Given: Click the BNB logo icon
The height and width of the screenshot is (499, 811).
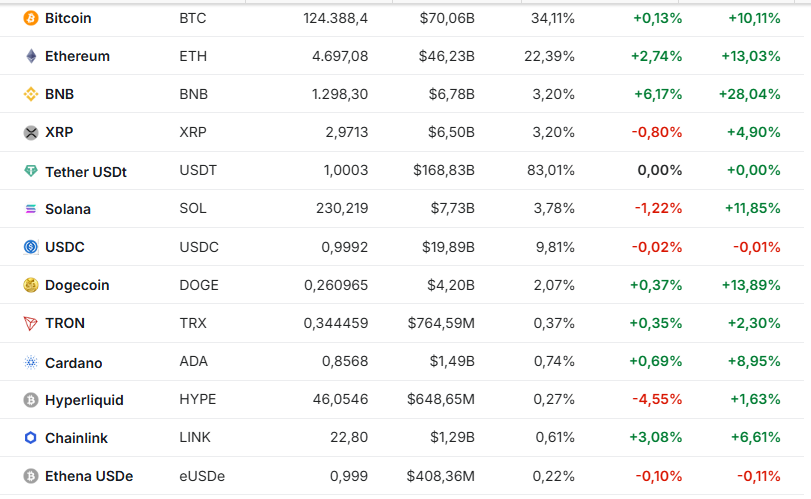Looking at the screenshot, I should pos(30,94).
